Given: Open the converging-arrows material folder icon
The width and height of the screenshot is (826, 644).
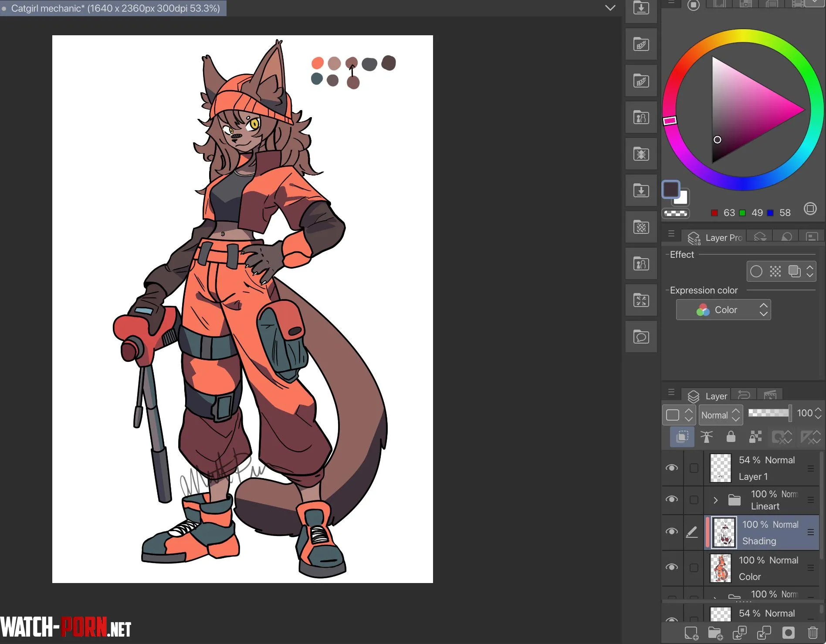Looking at the screenshot, I should click(x=641, y=300).
